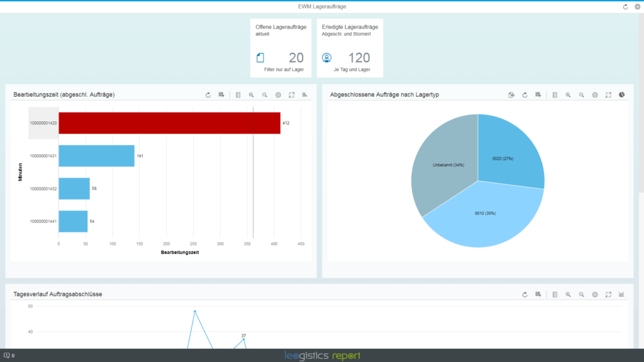The height and width of the screenshot is (362, 644).
Task: Refresh the EWM Lageraufträge page from the header
Action: [x=625, y=6]
